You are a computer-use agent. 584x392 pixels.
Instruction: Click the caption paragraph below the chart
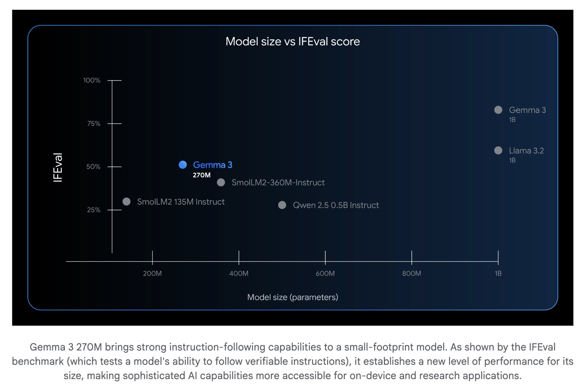click(x=293, y=361)
